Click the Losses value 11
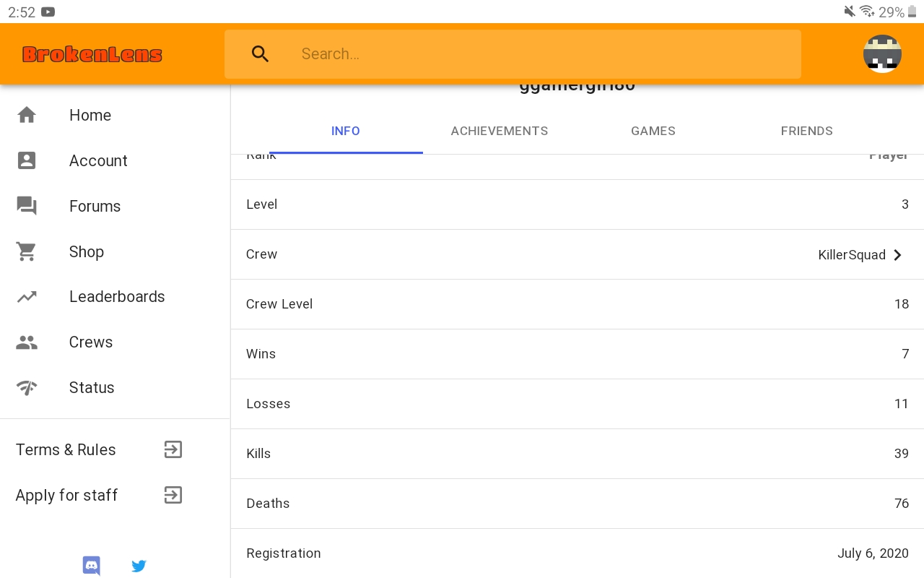924x578 pixels. (x=902, y=404)
